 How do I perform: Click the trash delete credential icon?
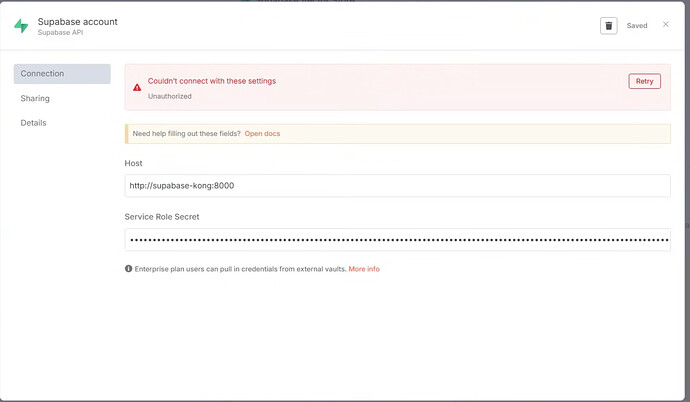coord(609,26)
